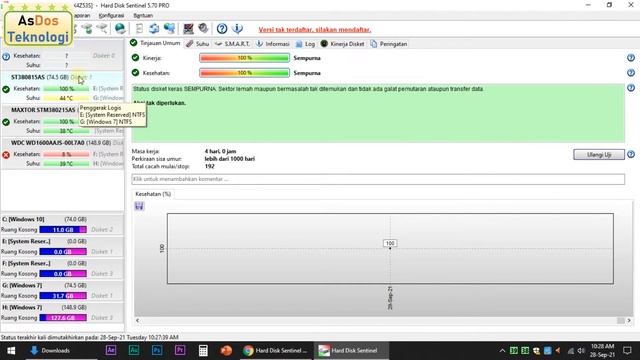The height and width of the screenshot is (360, 640).
Task: Click the monitor graph icon in the toolbar
Action: point(188,28)
